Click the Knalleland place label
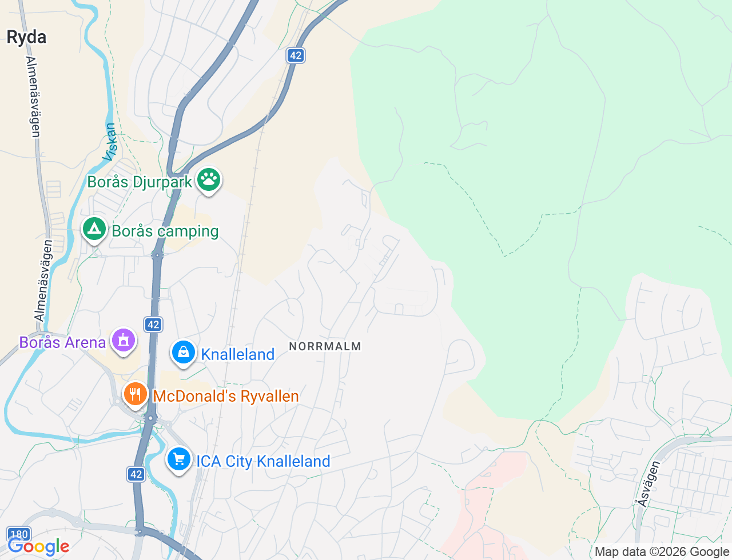This screenshot has width=732, height=560. tap(238, 354)
